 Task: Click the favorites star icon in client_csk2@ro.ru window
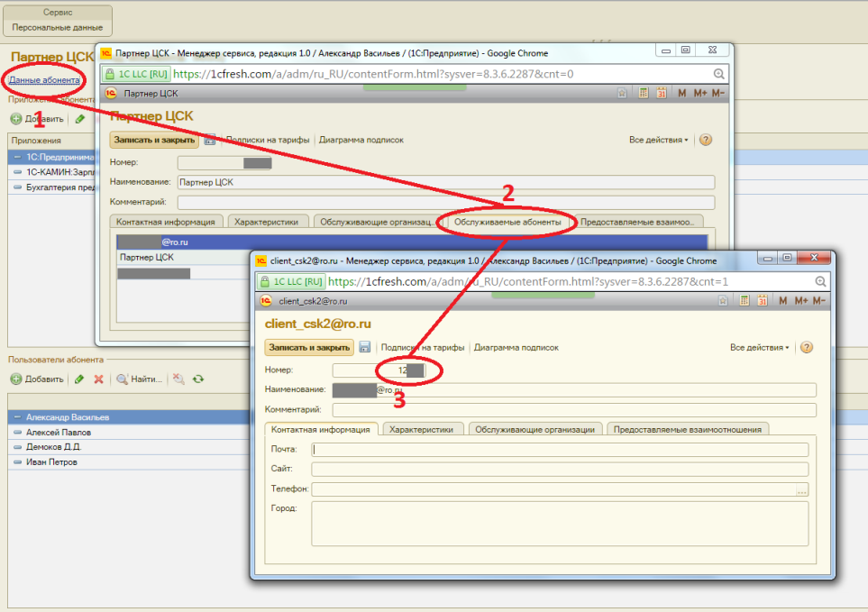pyautogui.click(x=723, y=300)
